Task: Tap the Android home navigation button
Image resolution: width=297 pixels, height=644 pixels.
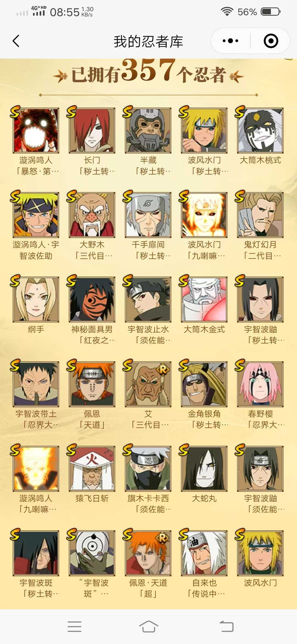Action: [148, 626]
